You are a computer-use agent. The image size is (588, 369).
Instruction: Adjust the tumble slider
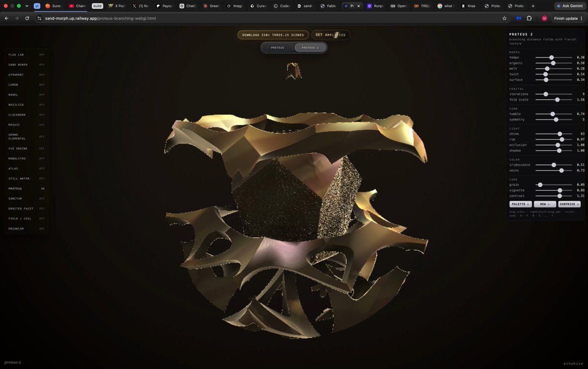(554, 114)
